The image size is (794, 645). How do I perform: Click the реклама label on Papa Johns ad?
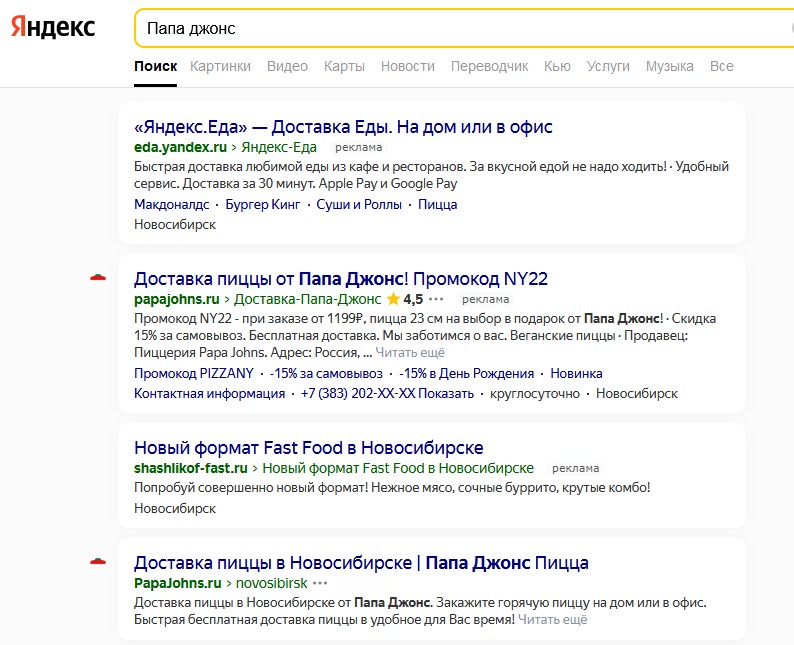(x=486, y=299)
